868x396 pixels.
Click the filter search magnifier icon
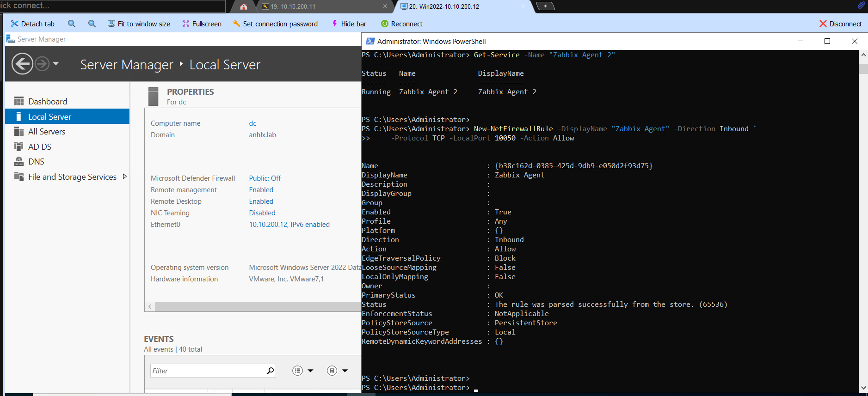click(x=270, y=371)
